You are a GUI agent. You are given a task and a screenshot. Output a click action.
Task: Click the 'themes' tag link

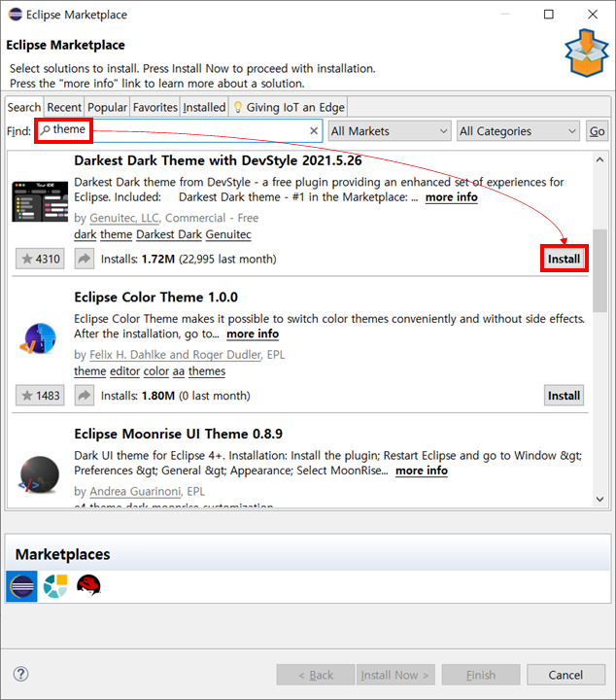pyautogui.click(x=207, y=371)
